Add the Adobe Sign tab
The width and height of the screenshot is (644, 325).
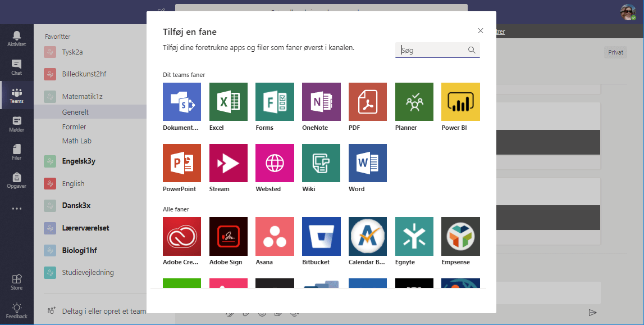229,236
